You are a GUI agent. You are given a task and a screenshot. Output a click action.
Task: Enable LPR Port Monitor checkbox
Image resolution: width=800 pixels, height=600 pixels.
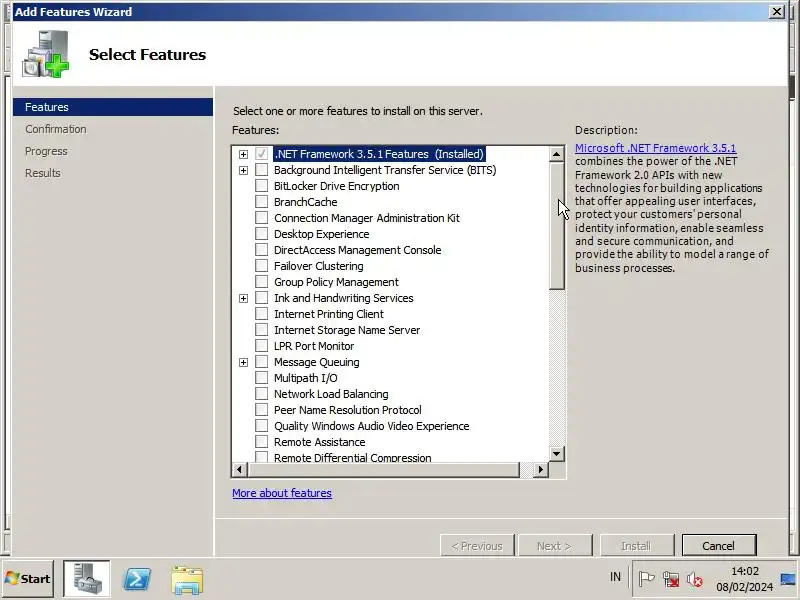[x=261, y=345]
